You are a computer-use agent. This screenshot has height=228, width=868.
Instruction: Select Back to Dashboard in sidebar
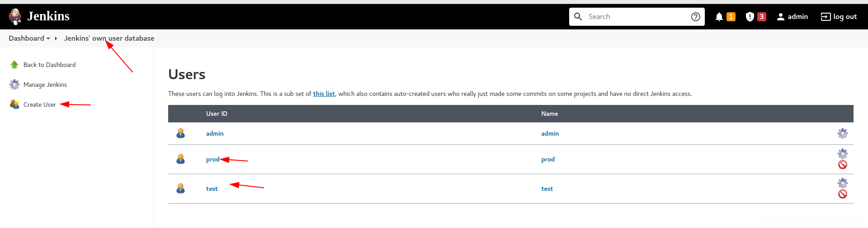point(49,65)
